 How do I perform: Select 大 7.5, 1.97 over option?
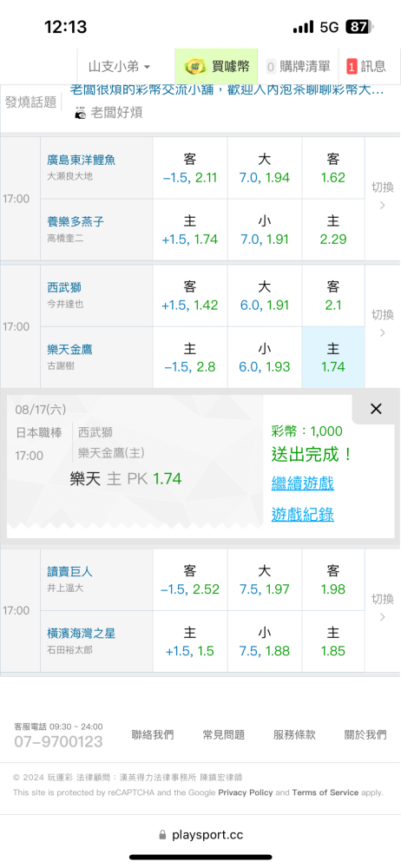tap(265, 580)
